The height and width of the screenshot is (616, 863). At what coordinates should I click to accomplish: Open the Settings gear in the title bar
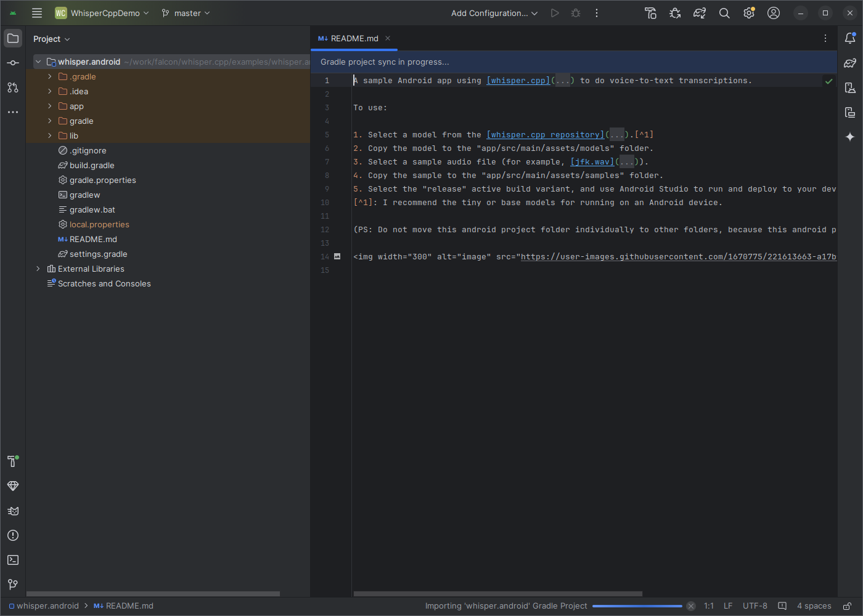[748, 12]
